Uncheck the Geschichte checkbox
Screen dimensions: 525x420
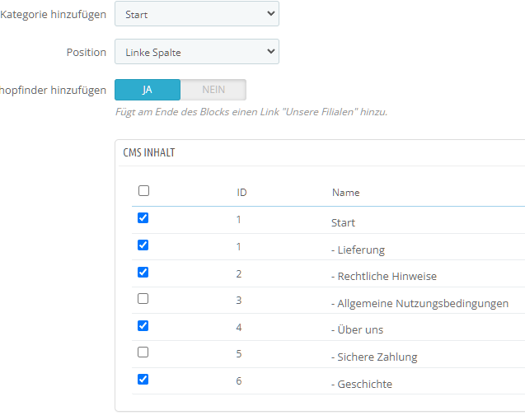(x=143, y=379)
